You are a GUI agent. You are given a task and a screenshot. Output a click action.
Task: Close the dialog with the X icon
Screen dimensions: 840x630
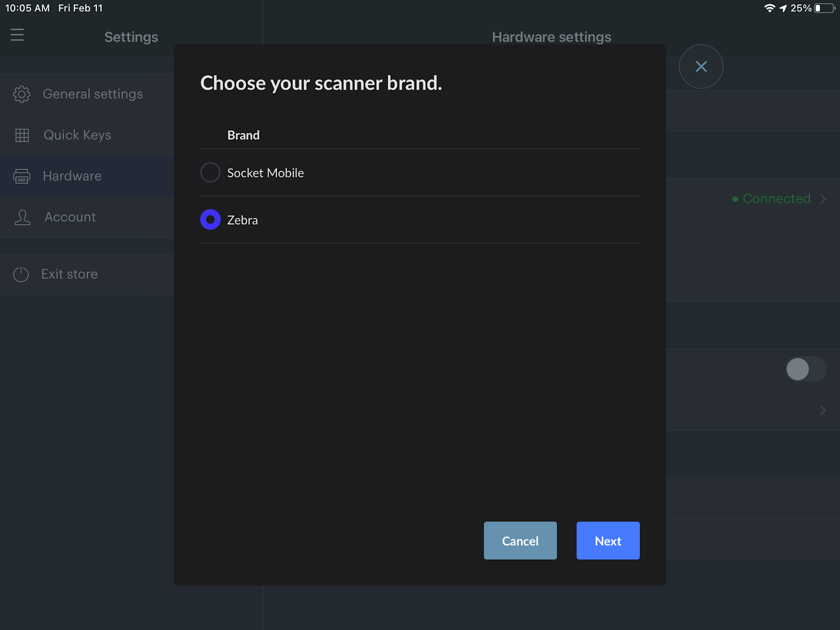coord(701,67)
